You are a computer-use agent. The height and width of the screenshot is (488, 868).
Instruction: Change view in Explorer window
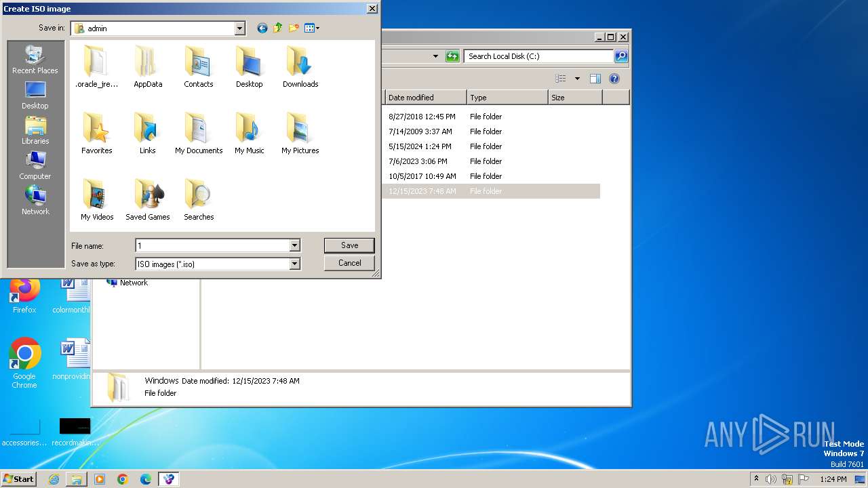(x=561, y=79)
